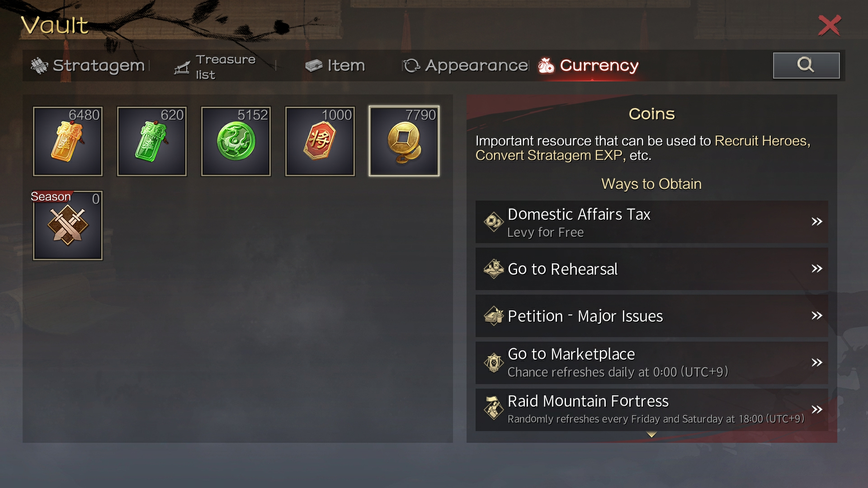Select the orange token currency showing 6480
Image resolution: width=868 pixels, height=488 pixels.
[68, 141]
